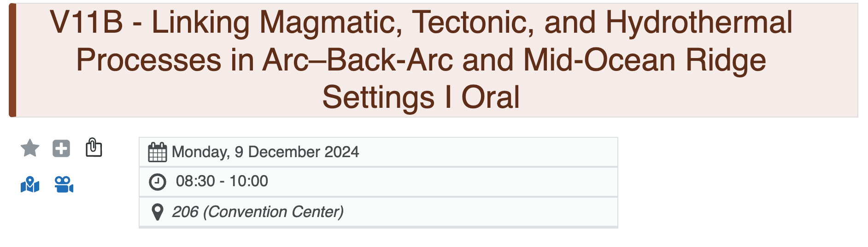This screenshot has width=868, height=247.
Task: Click Mid-Ocean Ridge in the session title
Action: pyautogui.click(x=645, y=60)
